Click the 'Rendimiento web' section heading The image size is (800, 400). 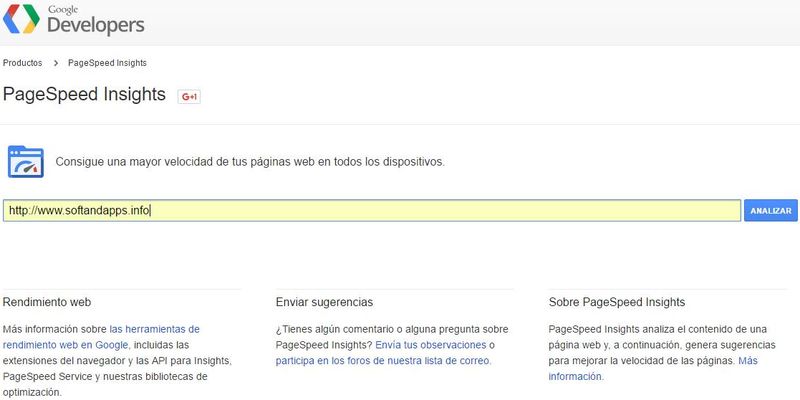coord(47,302)
